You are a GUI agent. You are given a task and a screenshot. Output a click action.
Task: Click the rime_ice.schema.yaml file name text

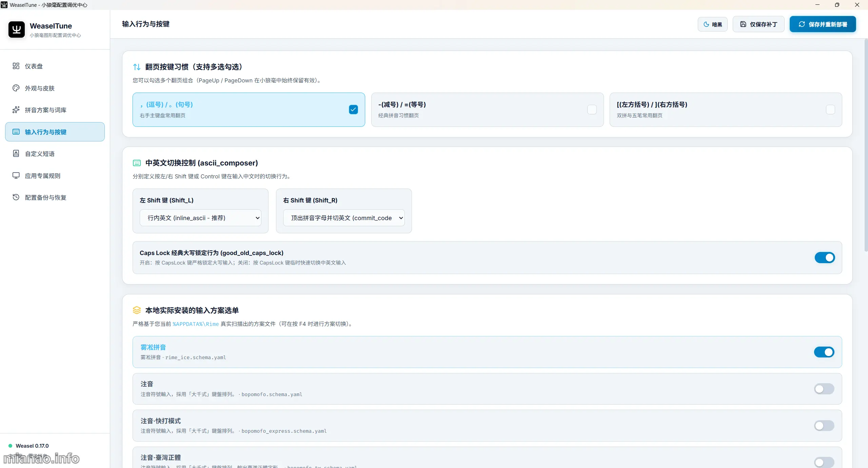coord(196,357)
